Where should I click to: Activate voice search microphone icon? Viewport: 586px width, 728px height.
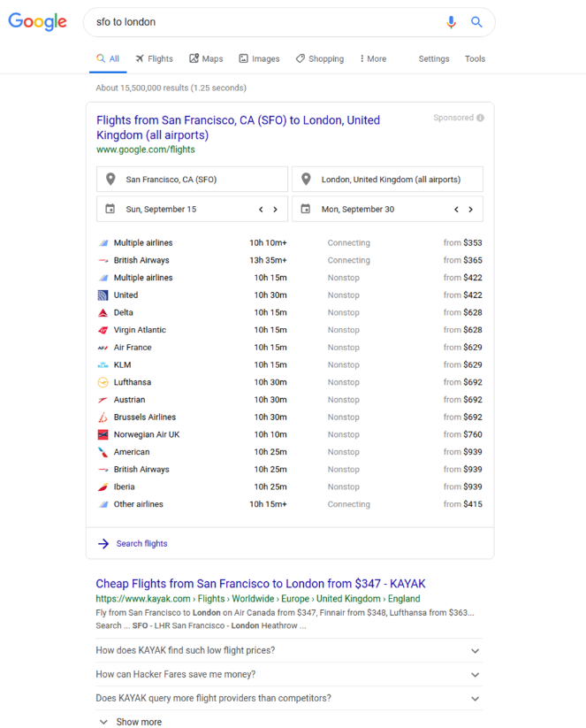451,22
